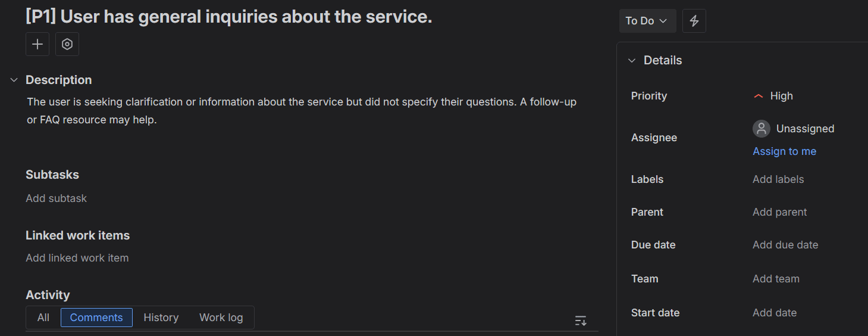Show the Work log tab
Viewport: 868px width, 336px height.
[x=221, y=318]
